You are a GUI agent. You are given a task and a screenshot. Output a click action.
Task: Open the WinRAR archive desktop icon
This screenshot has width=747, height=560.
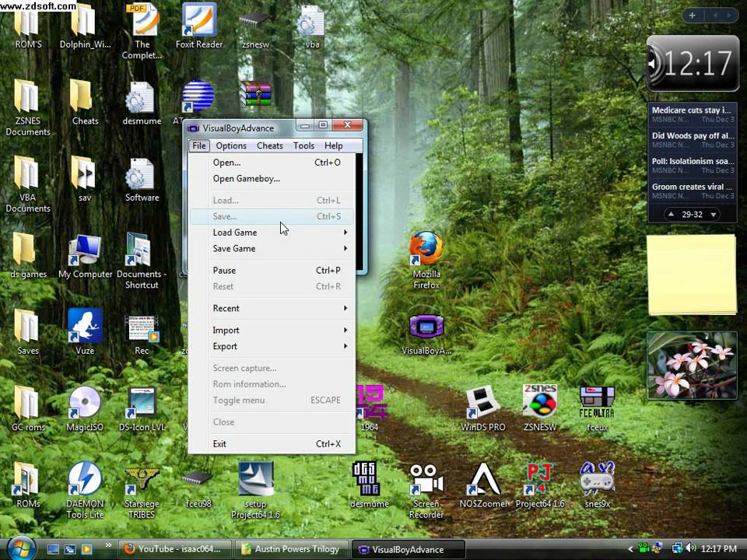coord(256,94)
